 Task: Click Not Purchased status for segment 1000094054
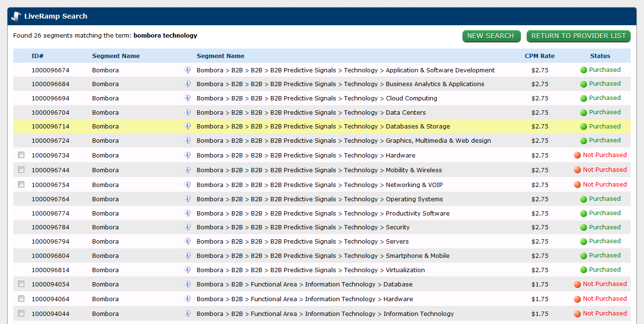click(600, 285)
